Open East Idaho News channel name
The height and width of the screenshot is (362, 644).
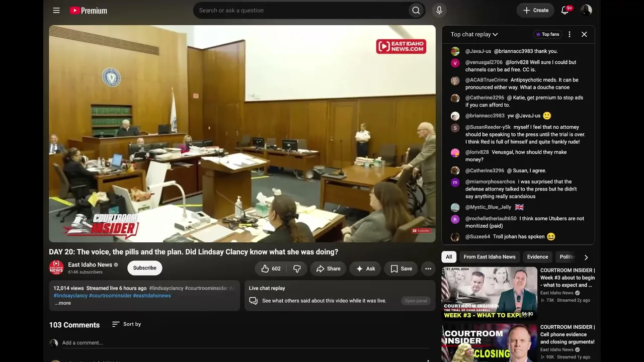[90, 264]
